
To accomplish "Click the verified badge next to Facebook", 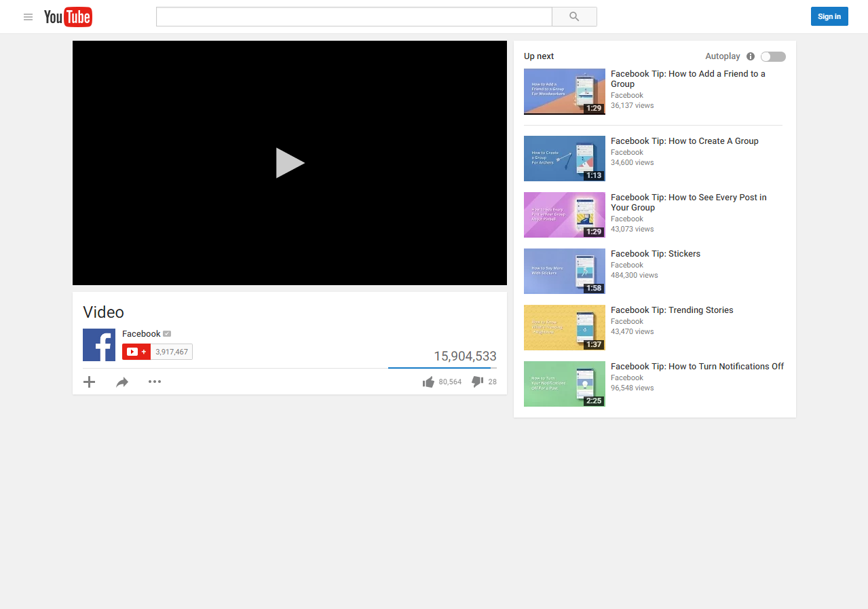I will pos(167,333).
